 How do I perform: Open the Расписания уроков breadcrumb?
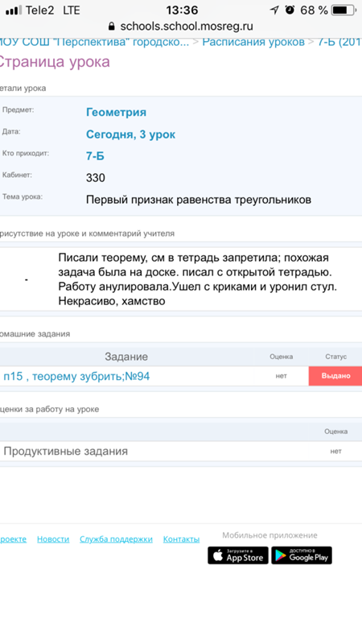pyautogui.click(x=253, y=42)
